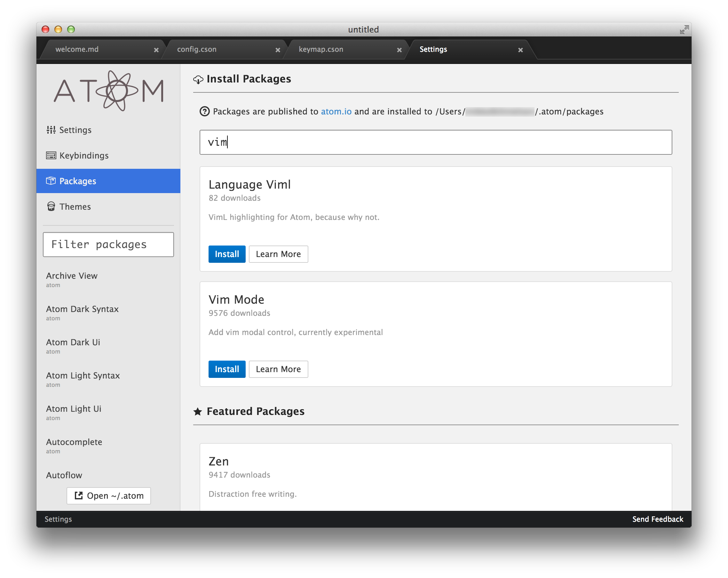This screenshot has height=578, width=728.
Task: Click the red close window button
Action: [45, 29]
